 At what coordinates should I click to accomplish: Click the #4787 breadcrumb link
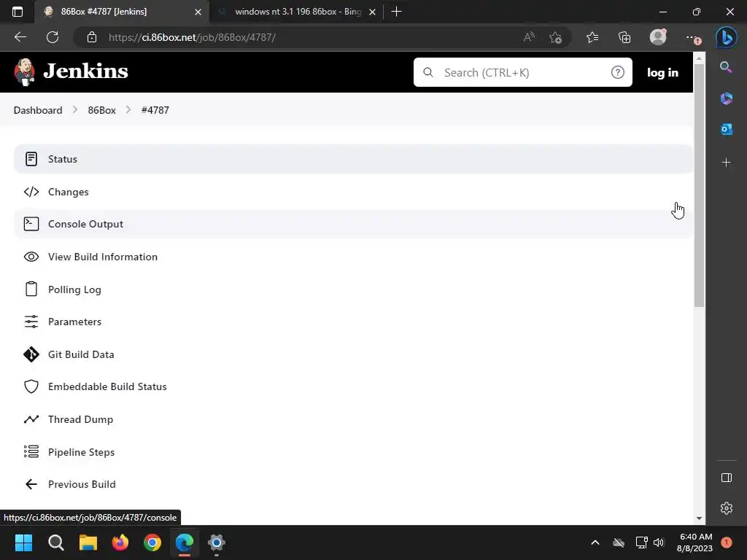pyautogui.click(x=155, y=110)
